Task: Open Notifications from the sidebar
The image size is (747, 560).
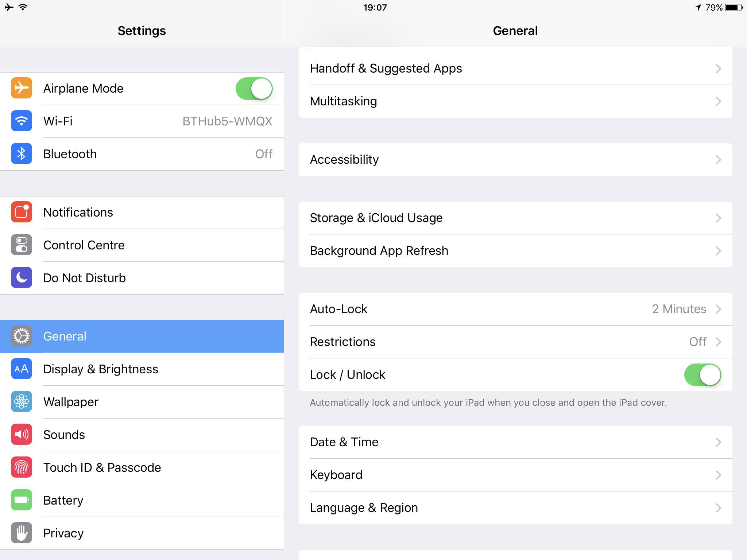Action: [x=142, y=212]
